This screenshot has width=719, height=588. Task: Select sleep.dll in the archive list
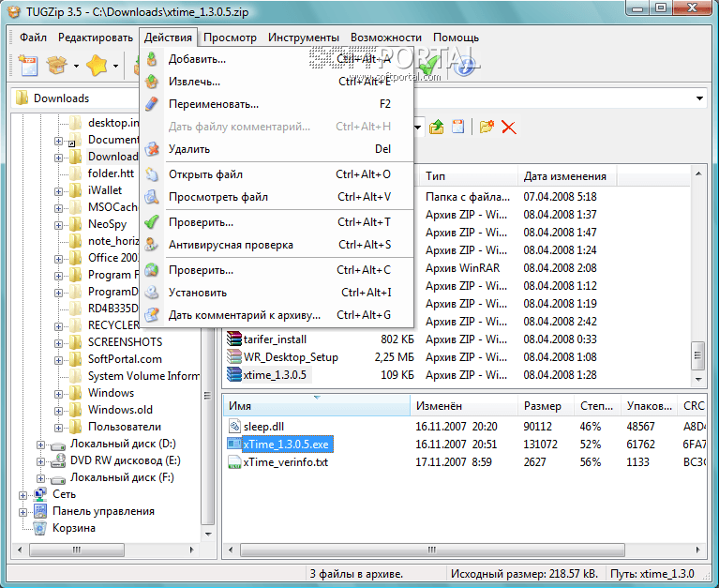[x=263, y=427]
